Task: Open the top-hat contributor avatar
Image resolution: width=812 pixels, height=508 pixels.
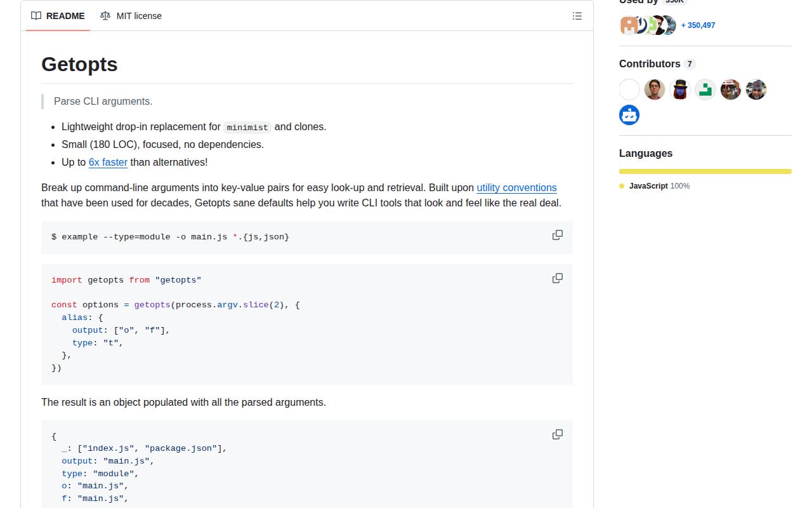Action: point(680,90)
